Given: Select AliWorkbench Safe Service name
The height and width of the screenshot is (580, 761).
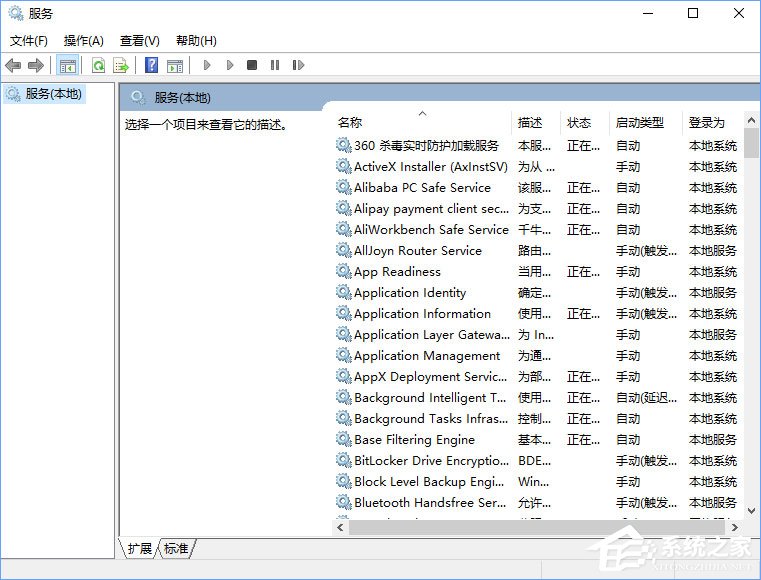Looking at the screenshot, I should (x=431, y=230).
